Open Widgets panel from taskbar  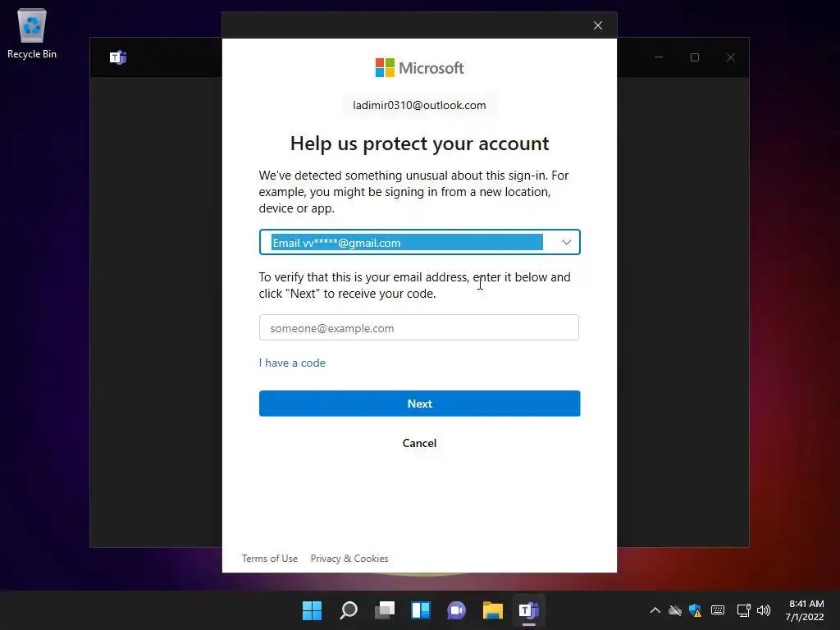tap(421, 610)
